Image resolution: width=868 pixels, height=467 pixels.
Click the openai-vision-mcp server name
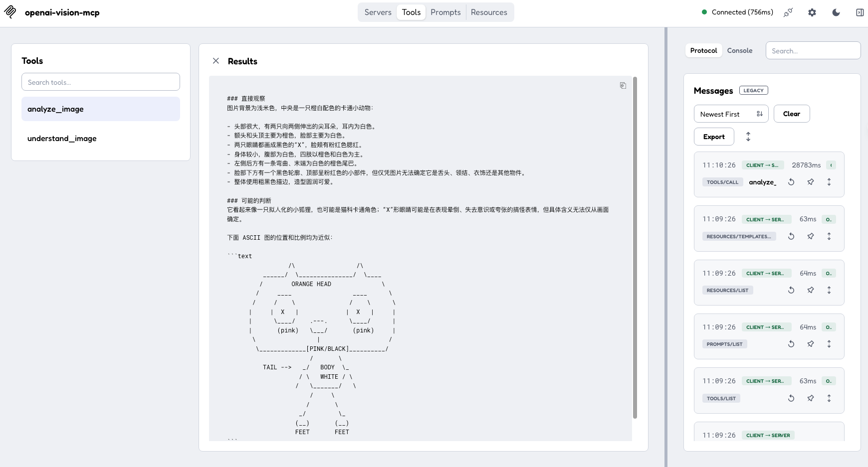(62, 12)
